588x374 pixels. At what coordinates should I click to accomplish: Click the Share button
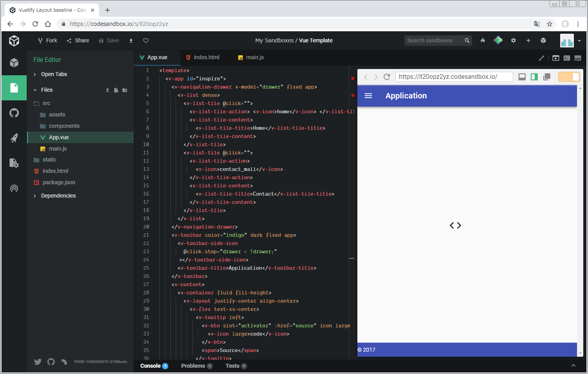point(78,40)
